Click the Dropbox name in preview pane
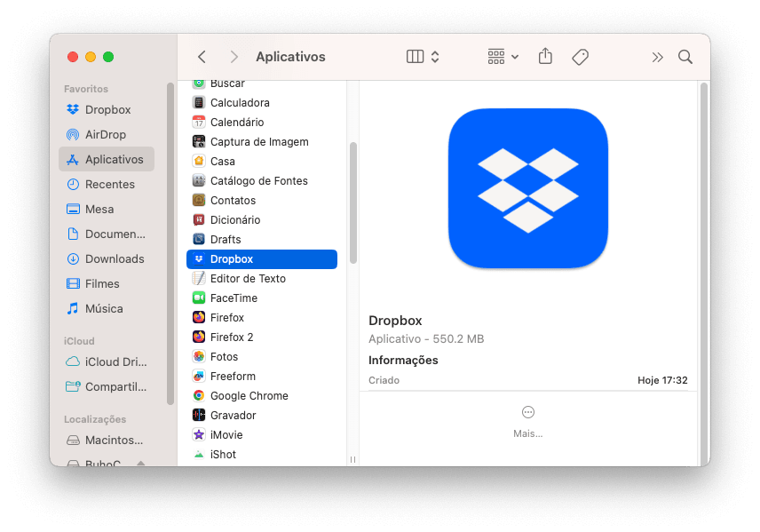Screen dimensions: 760x532 point(395,321)
